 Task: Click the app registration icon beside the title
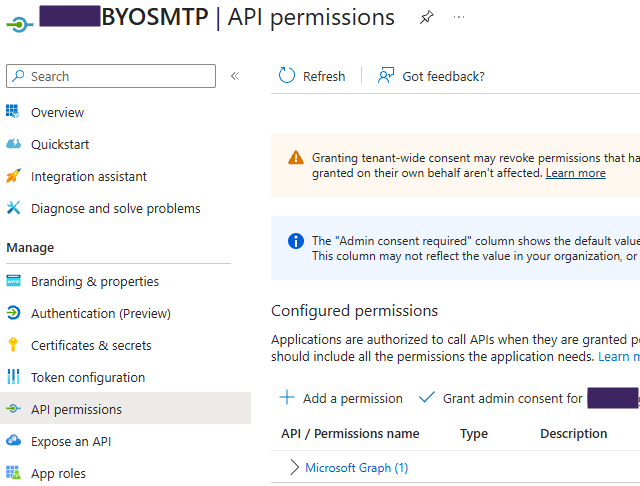(19, 24)
